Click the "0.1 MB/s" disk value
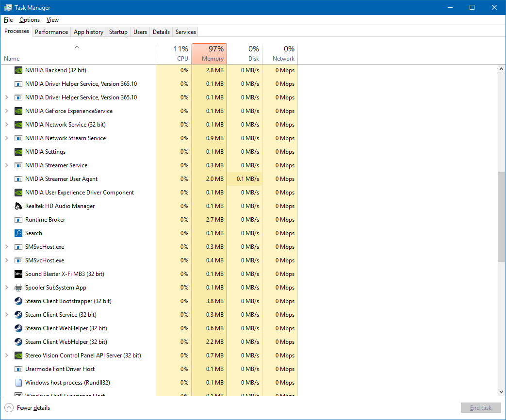 pos(248,178)
